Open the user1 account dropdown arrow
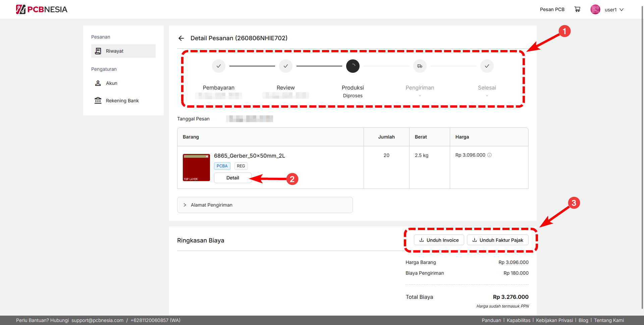This screenshot has height=325, width=644. (x=622, y=10)
